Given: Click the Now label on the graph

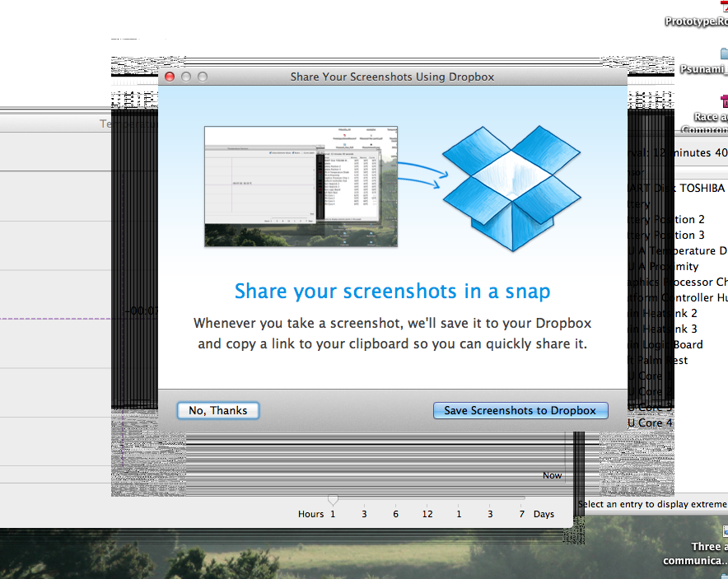Looking at the screenshot, I should click(x=552, y=475).
